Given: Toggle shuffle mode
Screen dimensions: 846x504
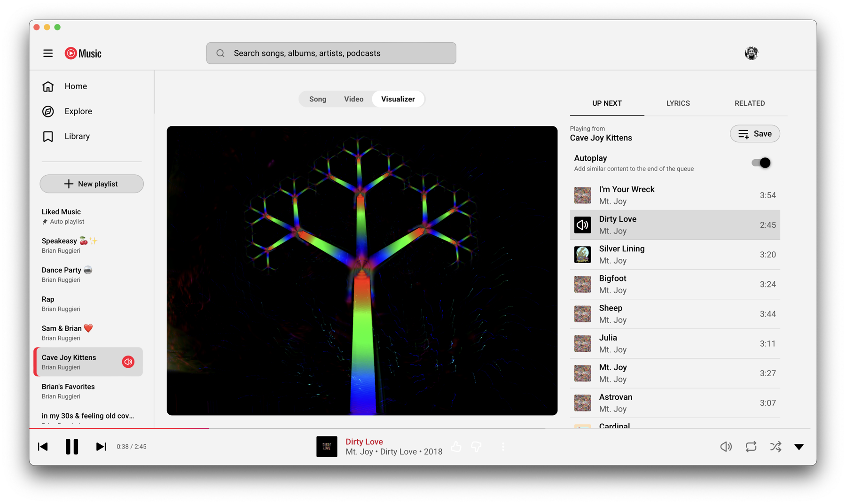Looking at the screenshot, I should (775, 447).
